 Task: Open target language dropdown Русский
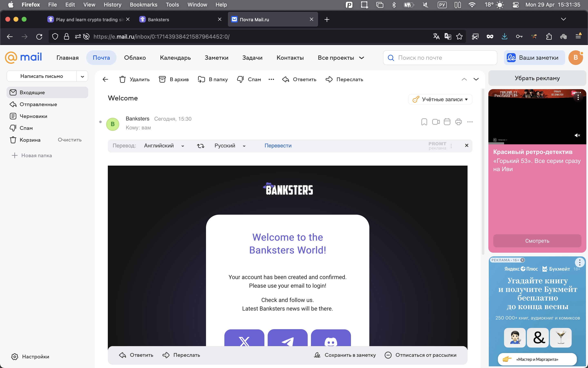[x=230, y=146]
